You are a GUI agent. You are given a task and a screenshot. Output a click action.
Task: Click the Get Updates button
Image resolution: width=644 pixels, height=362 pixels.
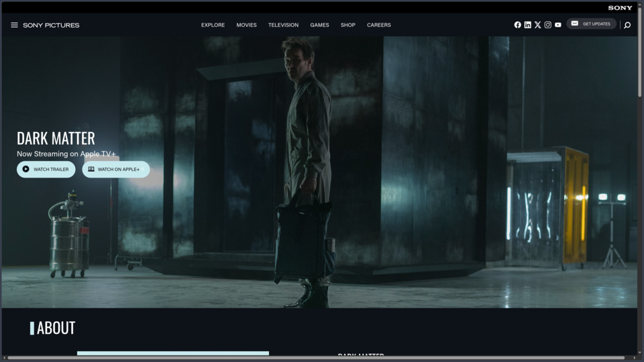click(x=592, y=24)
